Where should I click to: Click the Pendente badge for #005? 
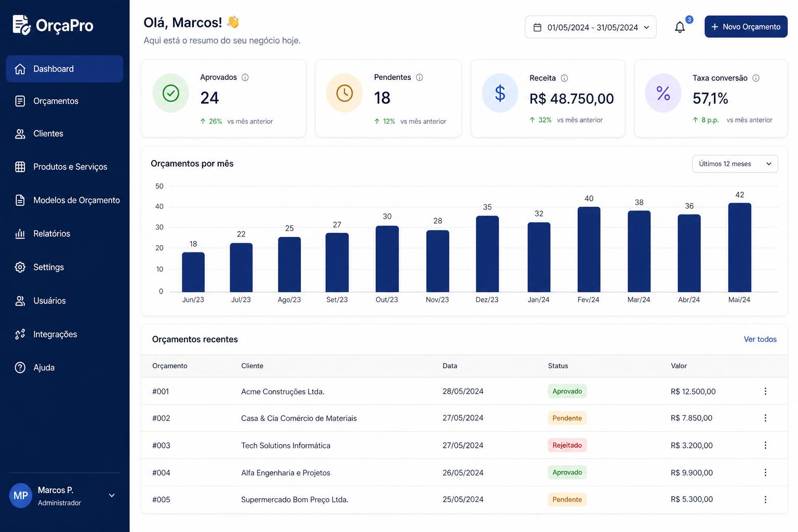567,499
